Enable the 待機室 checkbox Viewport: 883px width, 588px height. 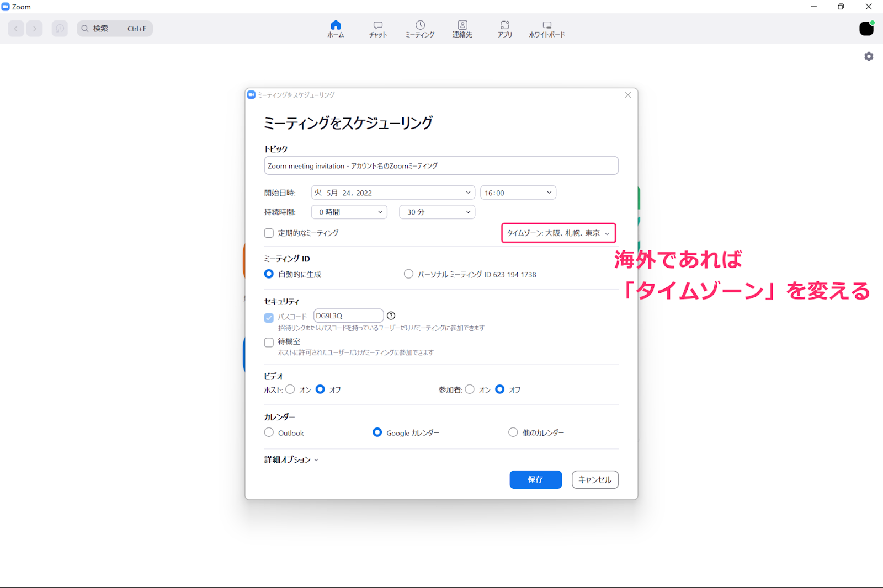coord(269,343)
